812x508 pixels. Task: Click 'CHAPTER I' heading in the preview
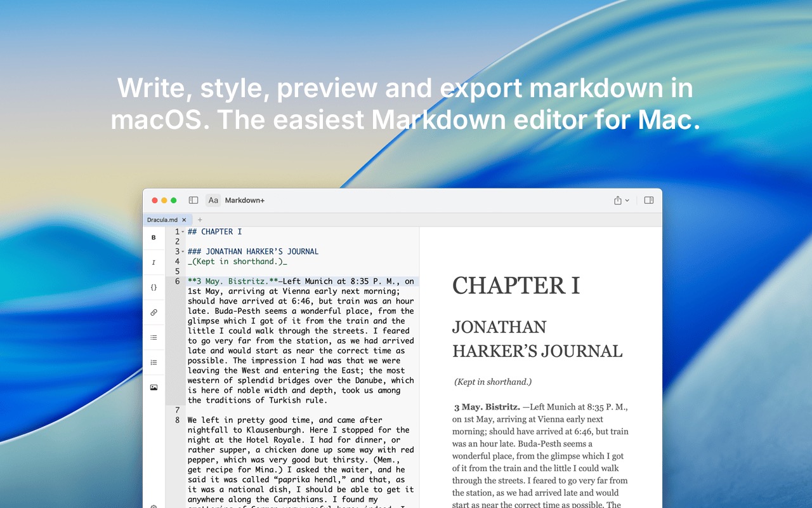[x=516, y=286]
